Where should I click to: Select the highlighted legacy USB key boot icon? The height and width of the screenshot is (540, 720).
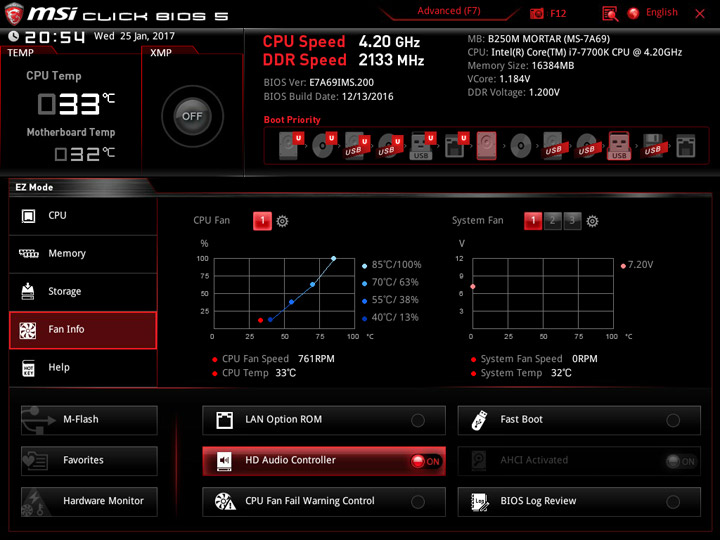[x=619, y=146]
